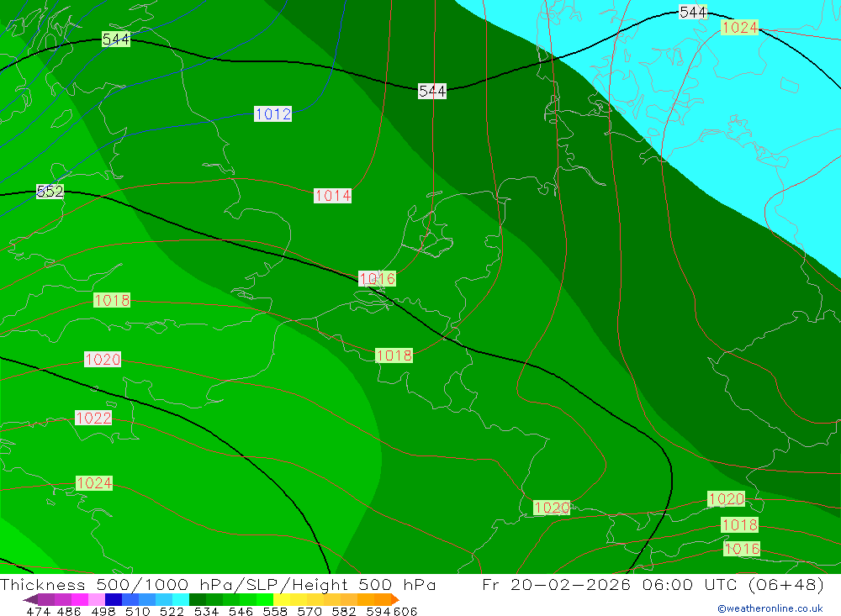This screenshot has height=616, width=841.
Task: Select the yellow legend swatch above 558
Action: pyautogui.click(x=282, y=599)
